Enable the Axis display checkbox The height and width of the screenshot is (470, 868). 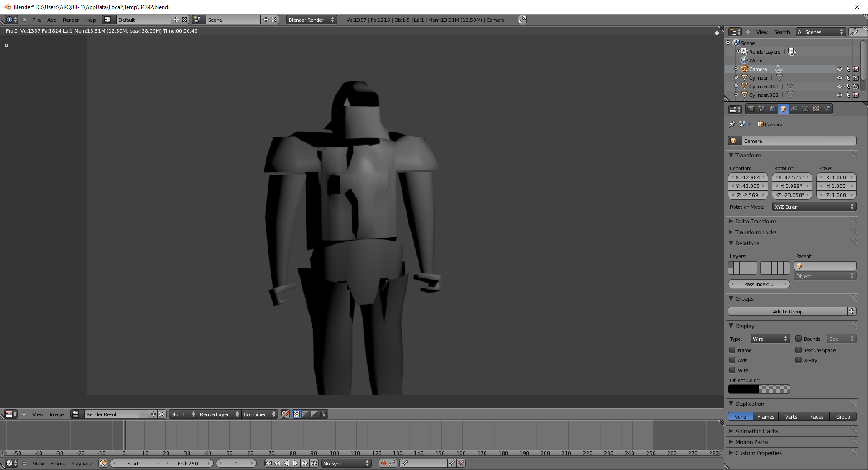(x=732, y=360)
